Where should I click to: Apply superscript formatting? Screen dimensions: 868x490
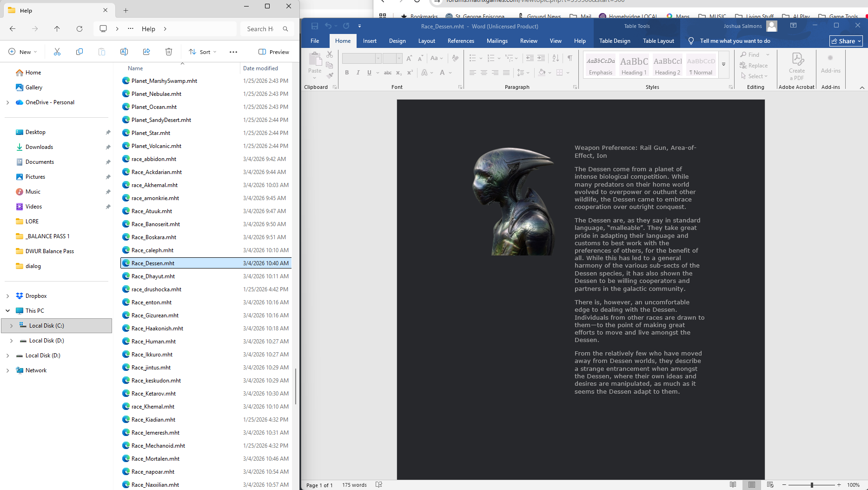pyautogui.click(x=409, y=73)
